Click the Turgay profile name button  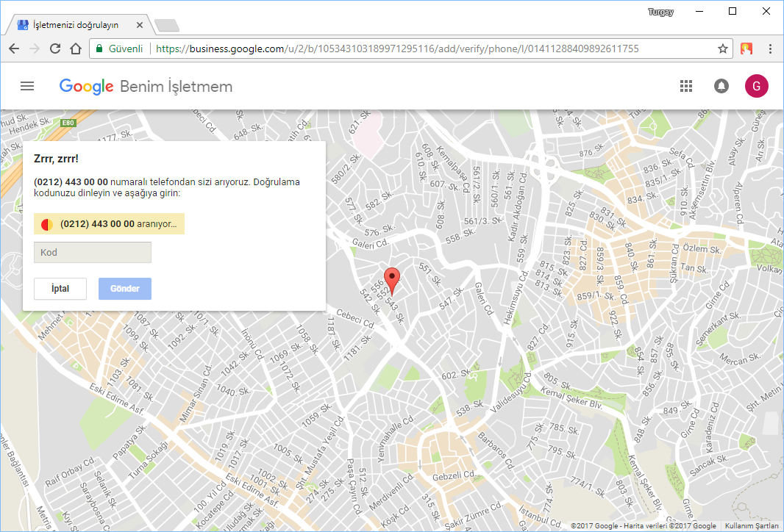coord(660,12)
